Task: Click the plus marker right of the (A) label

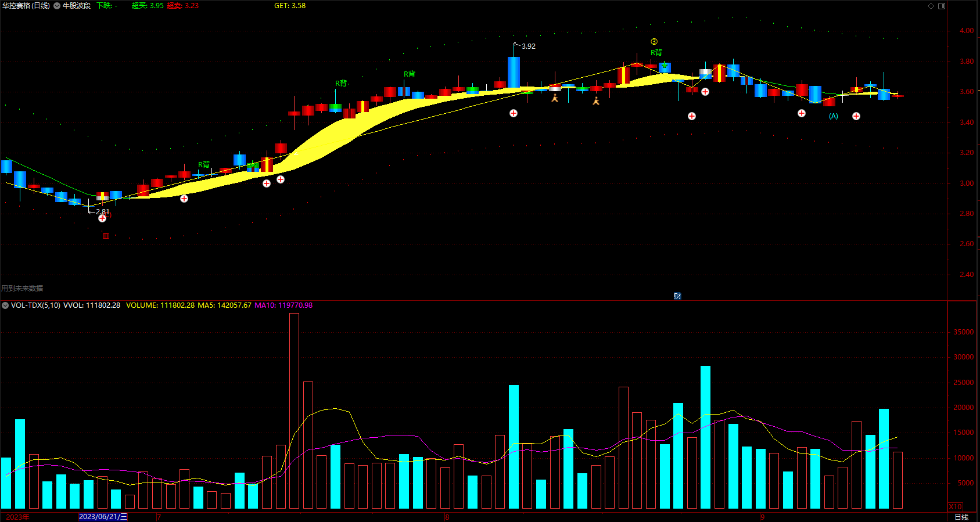Action: 856,116
